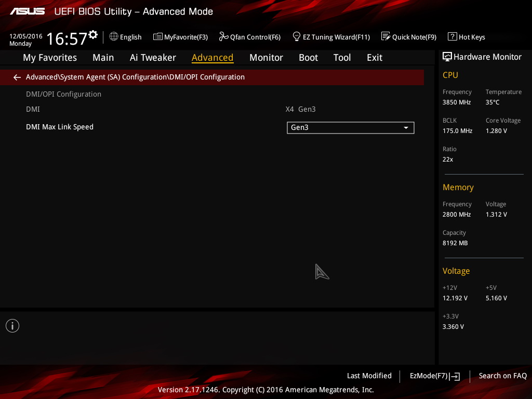This screenshot has height=399, width=532.
Task: Click the Voltage section heading
Action: [456, 271]
